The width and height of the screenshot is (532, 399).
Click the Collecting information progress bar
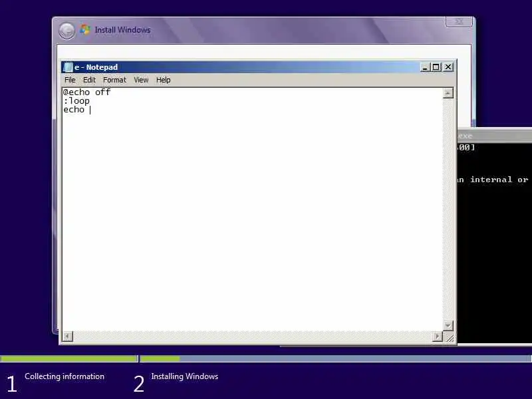pos(69,358)
